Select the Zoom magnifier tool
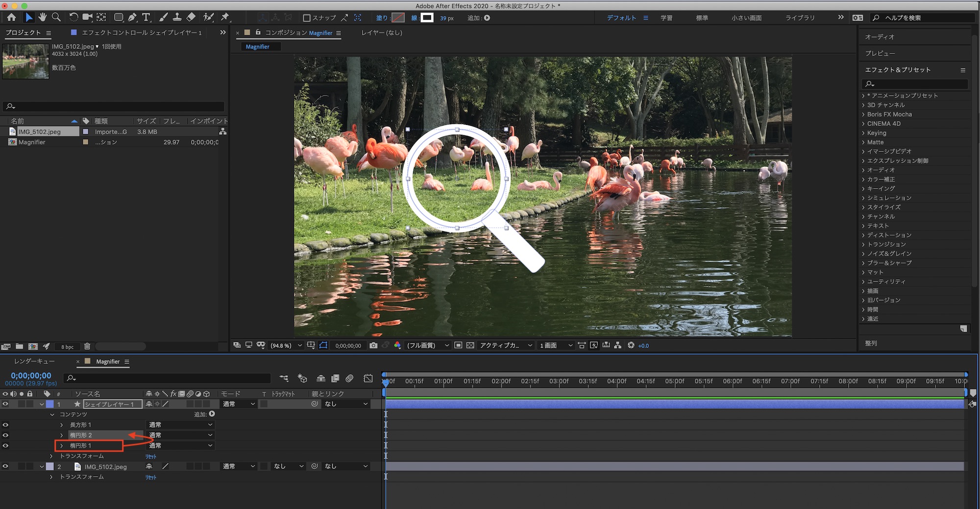 click(56, 18)
